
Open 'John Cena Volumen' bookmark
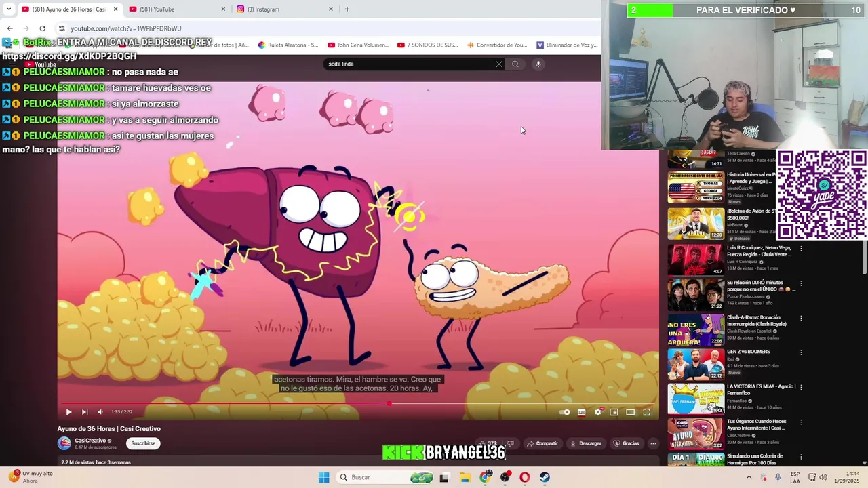pos(358,45)
